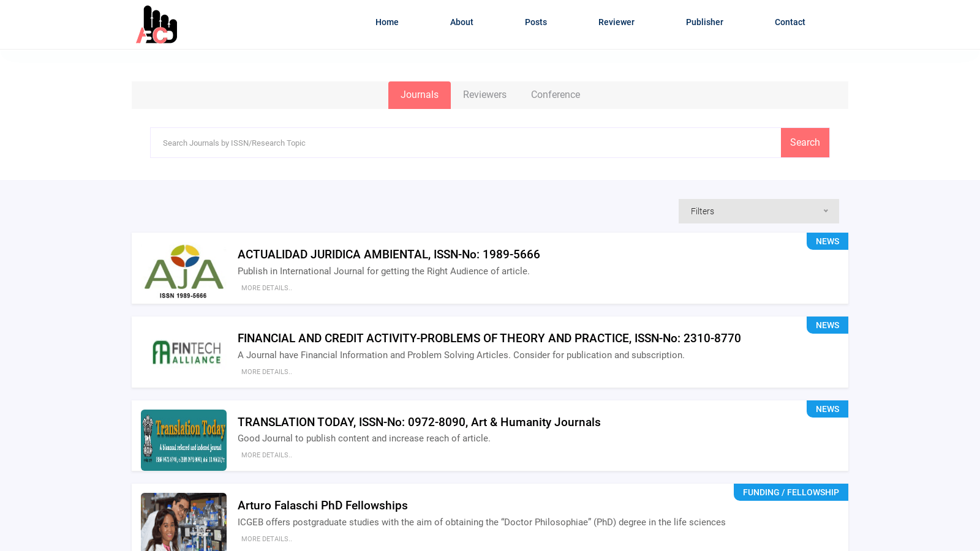This screenshot has height=551, width=980.
Task: Click the AEC hand logo
Action: click(157, 24)
